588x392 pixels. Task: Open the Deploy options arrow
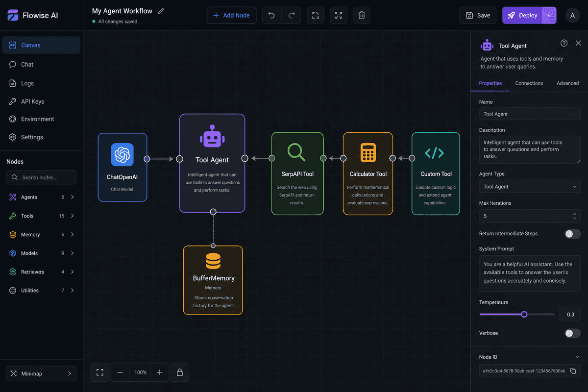pos(549,15)
